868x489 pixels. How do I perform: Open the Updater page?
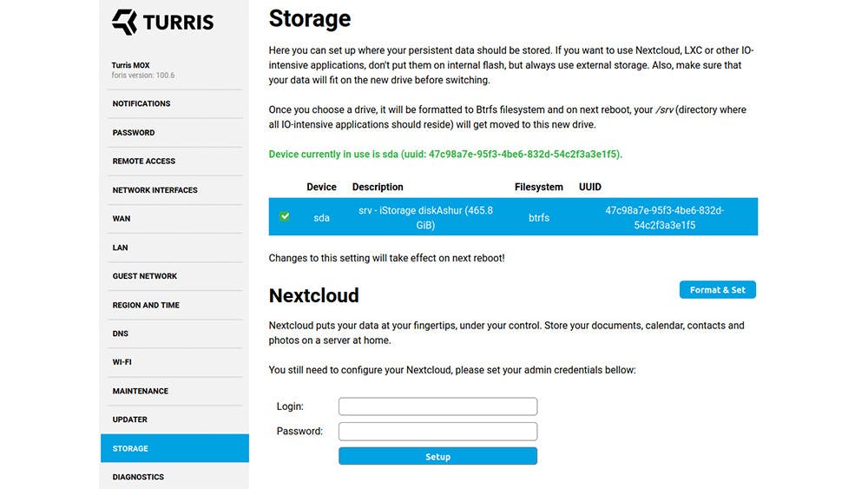(130, 420)
